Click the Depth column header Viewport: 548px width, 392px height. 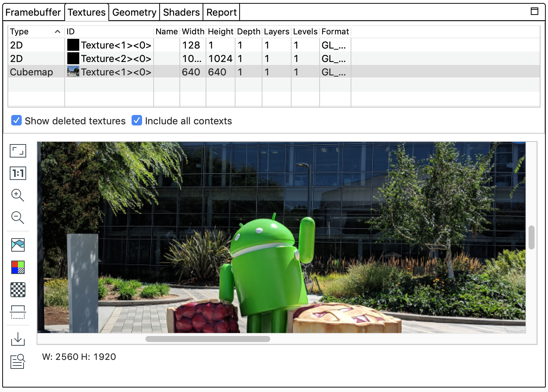[249, 32]
